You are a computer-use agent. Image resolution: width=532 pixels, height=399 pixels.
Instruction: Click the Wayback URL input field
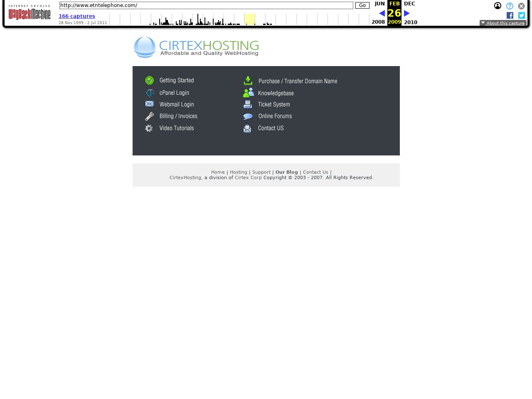pyautogui.click(x=206, y=5)
